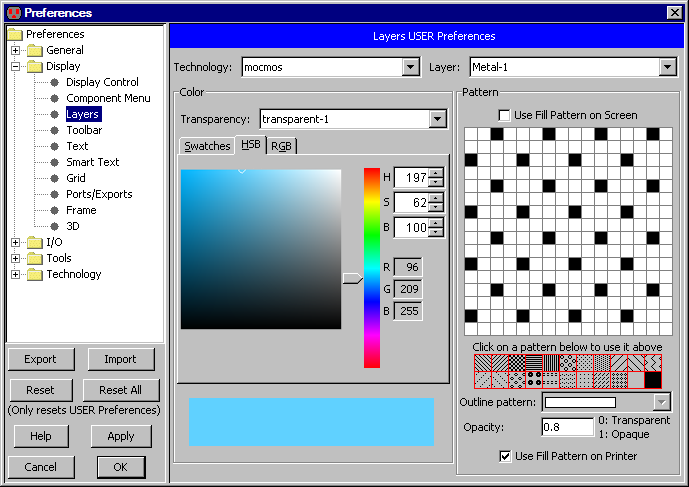Open the Transparency dropdown
This screenshot has width=689, height=487.
point(438,119)
